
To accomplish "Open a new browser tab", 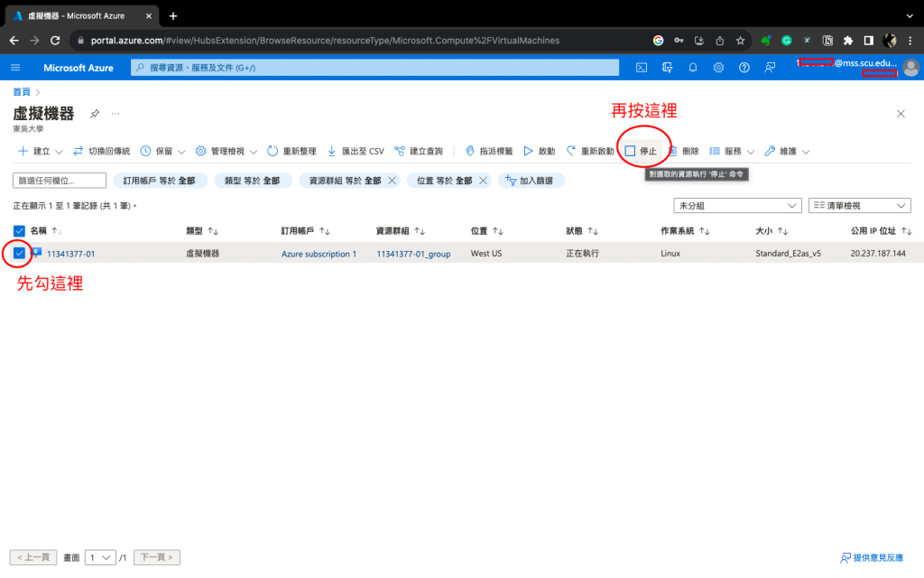I will click(173, 16).
